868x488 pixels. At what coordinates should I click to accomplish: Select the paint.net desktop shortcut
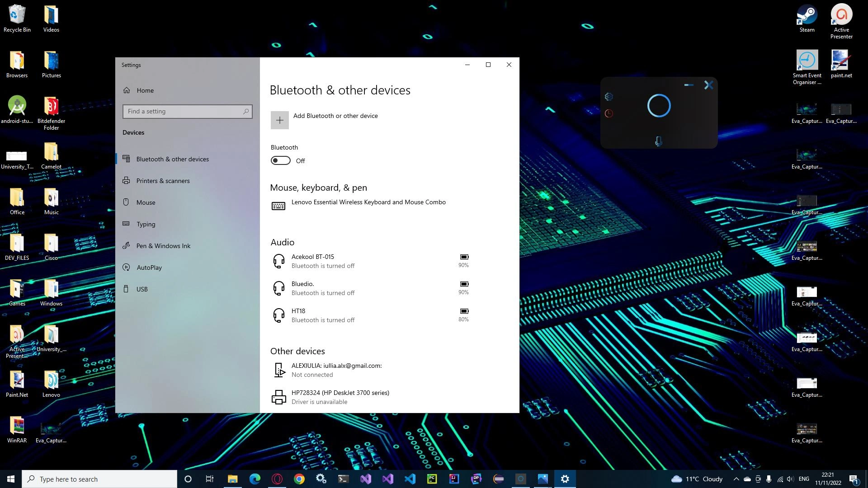[x=841, y=64]
